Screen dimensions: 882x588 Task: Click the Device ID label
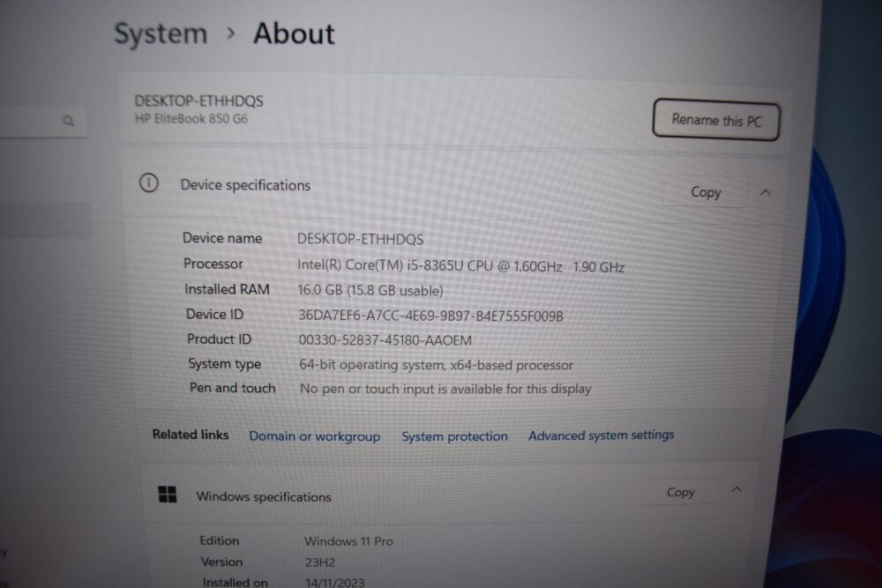[215, 314]
